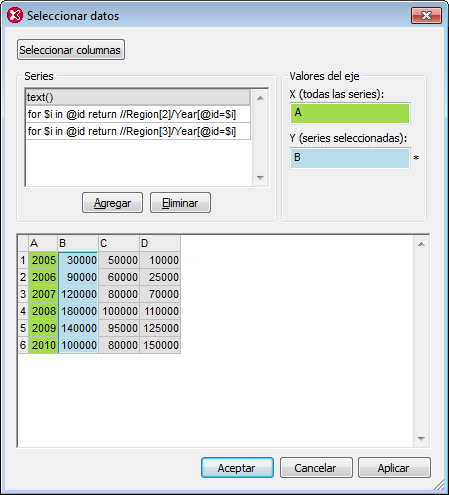Remove the series with Eliminar
The image size is (449, 495).
pos(180,203)
